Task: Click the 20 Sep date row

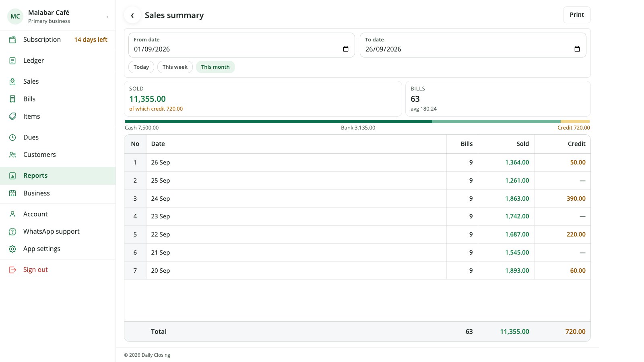Action: (x=357, y=271)
